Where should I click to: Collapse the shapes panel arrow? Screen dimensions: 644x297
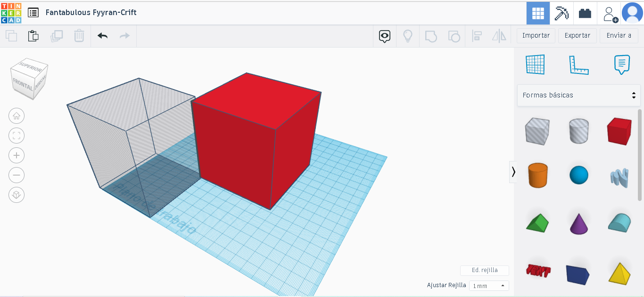coord(513,172)
